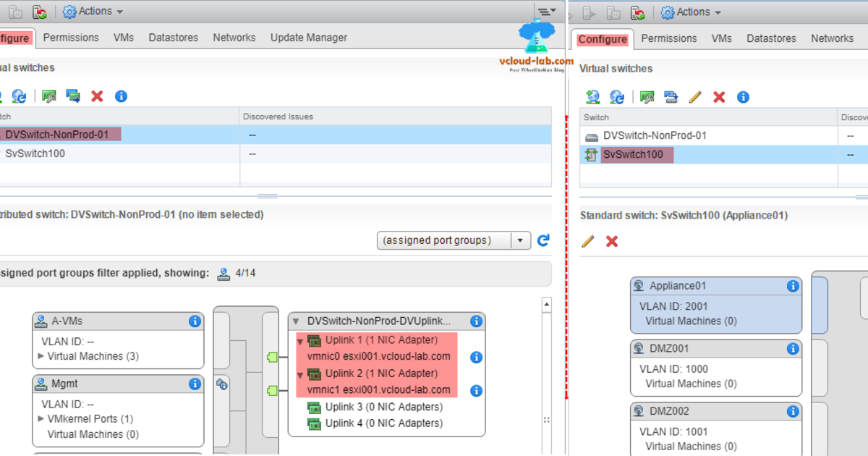
Task: Open info icon on A-VMs port group
Action: 194,321
